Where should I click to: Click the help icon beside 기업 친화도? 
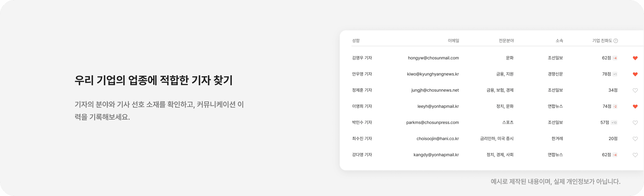616,41
